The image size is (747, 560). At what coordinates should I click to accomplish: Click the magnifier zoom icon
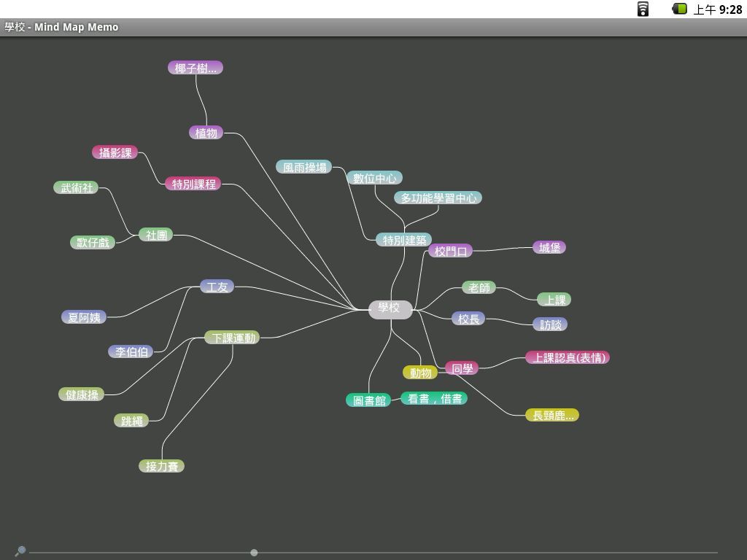pos(20,551)
